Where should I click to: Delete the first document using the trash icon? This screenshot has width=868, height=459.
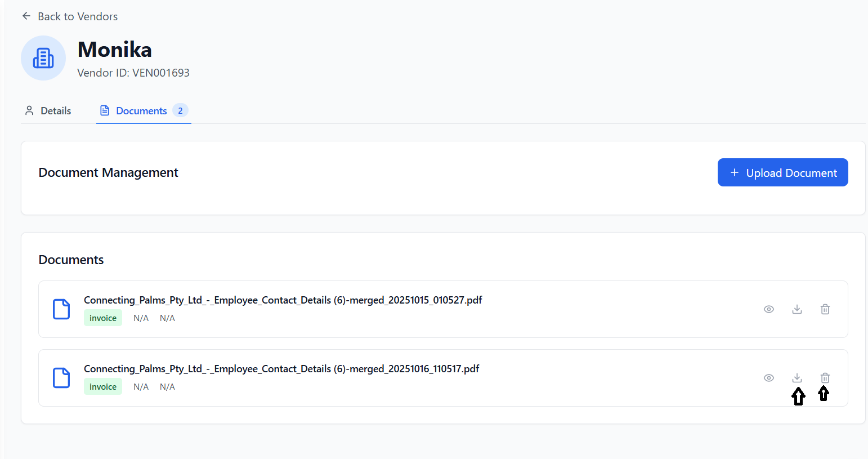pos(825,309)
